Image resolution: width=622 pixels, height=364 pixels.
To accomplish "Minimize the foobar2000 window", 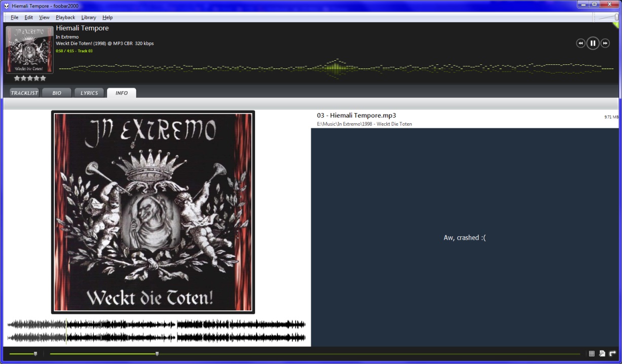I will (x=582, y=4).
